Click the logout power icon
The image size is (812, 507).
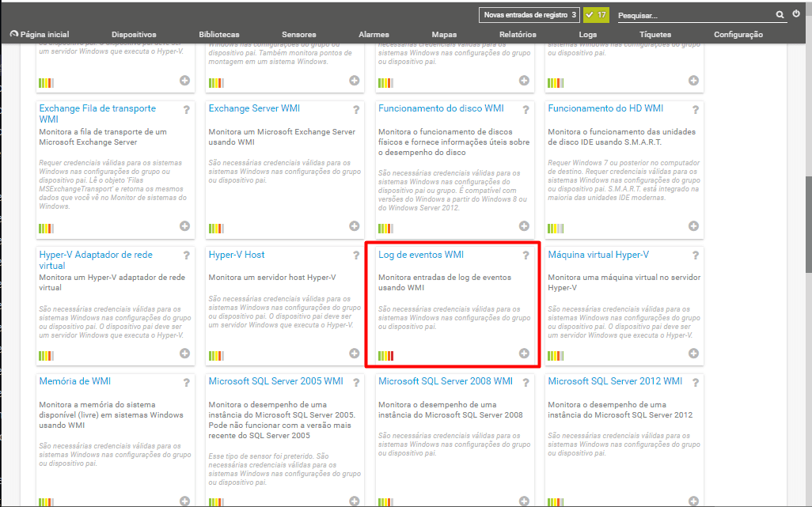796,14
